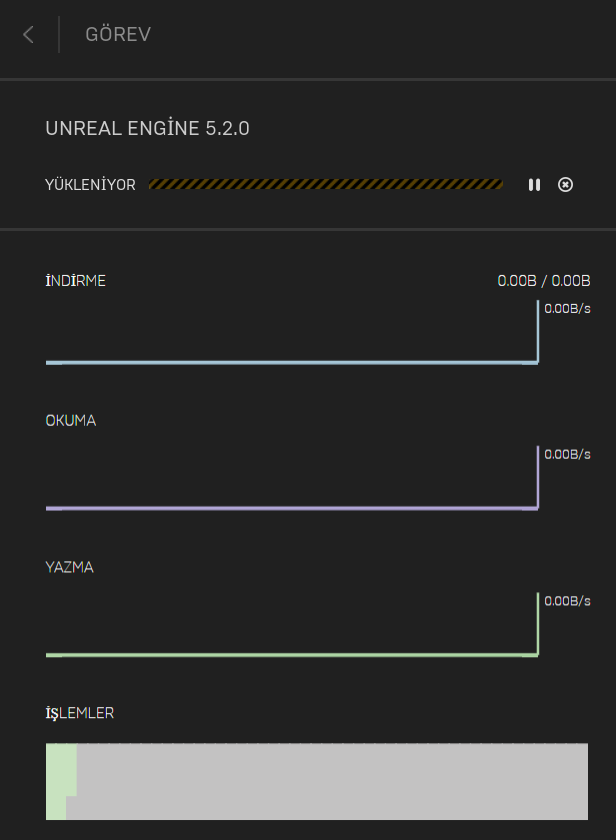Click the striped YÜKLENİYOR progress bar
Image resolution: width=616 pixels, height=840 pixels.
[325, 185]
